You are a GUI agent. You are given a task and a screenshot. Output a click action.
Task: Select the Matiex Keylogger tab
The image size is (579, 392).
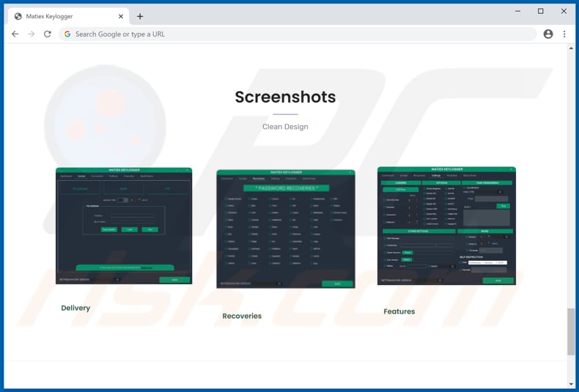(x=69, y=16)
